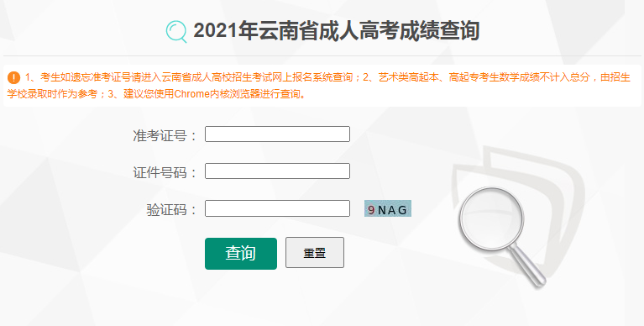Click the orange exclamation warning icon

click(x=13, y=77)
